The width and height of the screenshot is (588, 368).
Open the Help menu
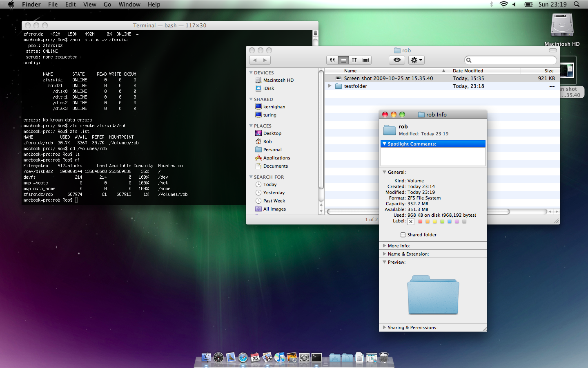154,4
